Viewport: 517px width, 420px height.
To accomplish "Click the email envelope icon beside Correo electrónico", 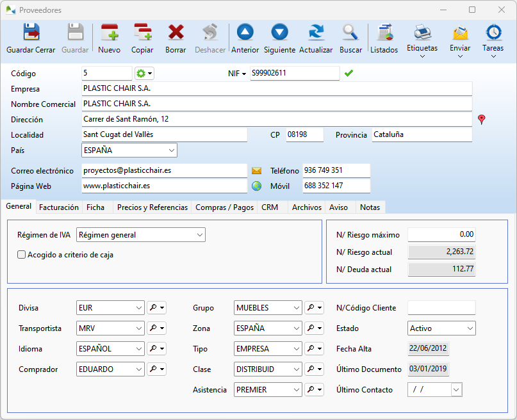I will click(256, 171).
